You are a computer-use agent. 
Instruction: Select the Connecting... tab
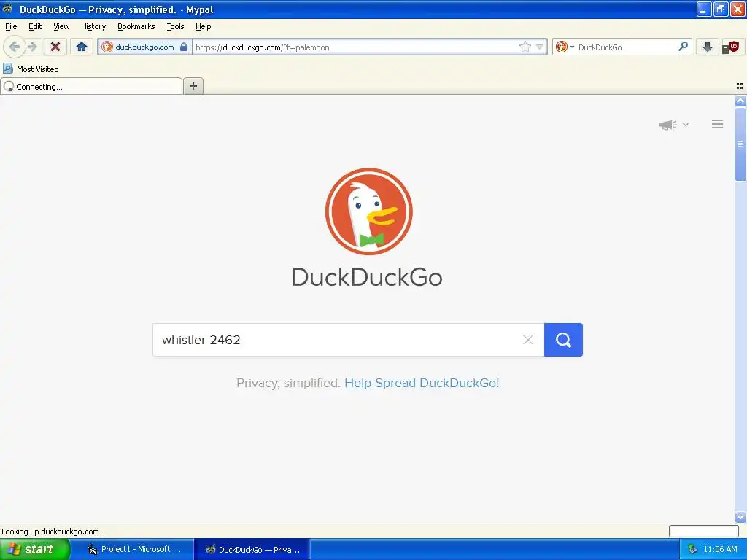tap(91, 87)
